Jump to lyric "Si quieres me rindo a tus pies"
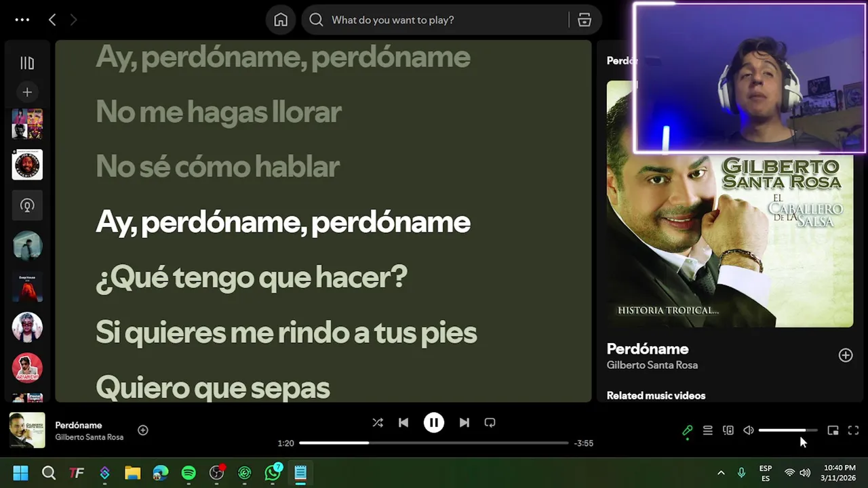This screenshot has height=488, width=868. pyautogui.click(x=286, y=333)
